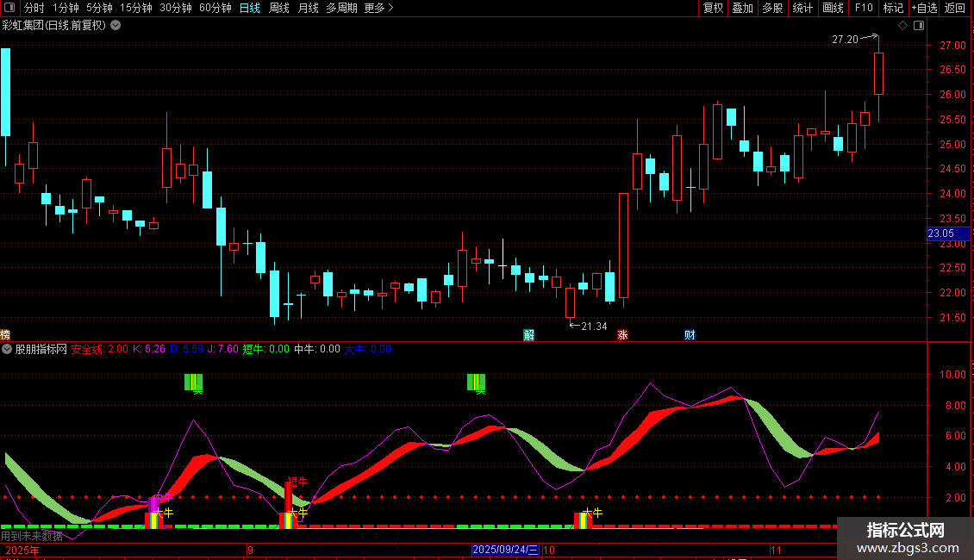Click the magenta 中牛 signal bar
This screenshot has height=560, width=974.
coord(153,504)
